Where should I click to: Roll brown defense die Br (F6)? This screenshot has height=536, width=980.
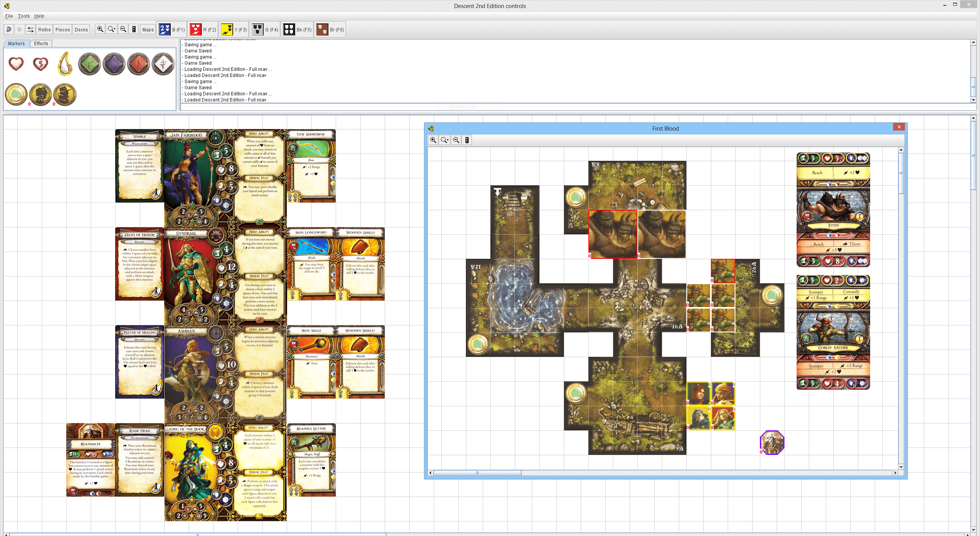pyautogui.click(x=330, y=29)
